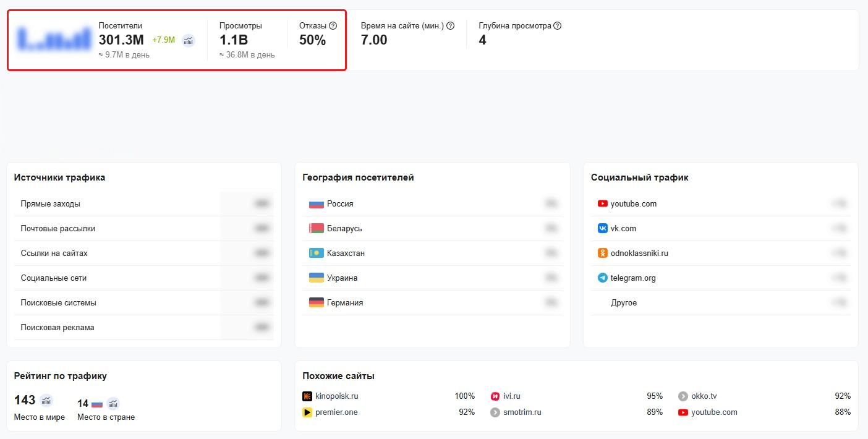
Task: Select telegram.org social traffic row
Action: (721, 278)
